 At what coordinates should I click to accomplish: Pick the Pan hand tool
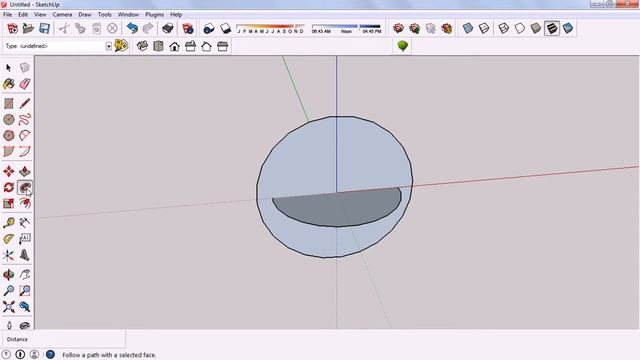coord(24,275)
